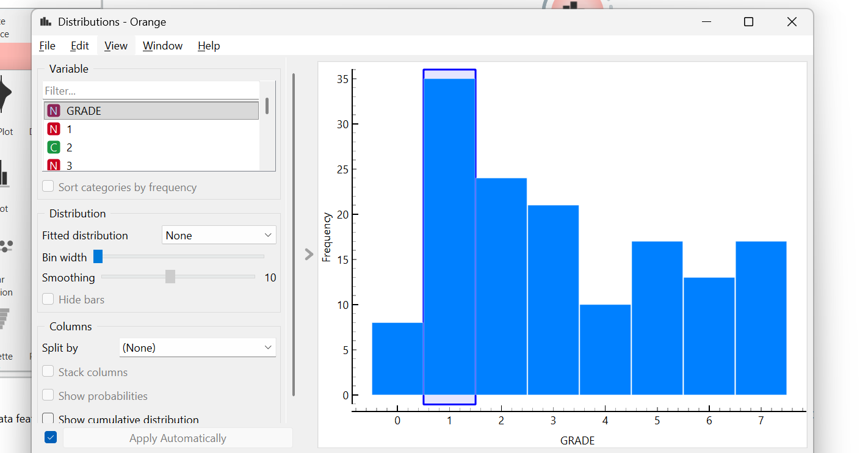Select variable 3 in the list
868x453 pixels.
151,165
